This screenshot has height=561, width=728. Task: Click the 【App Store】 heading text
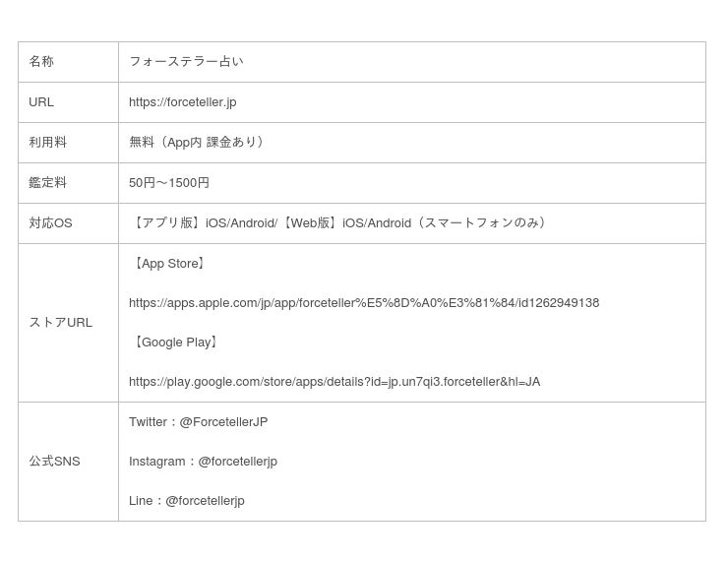(169, 264)
